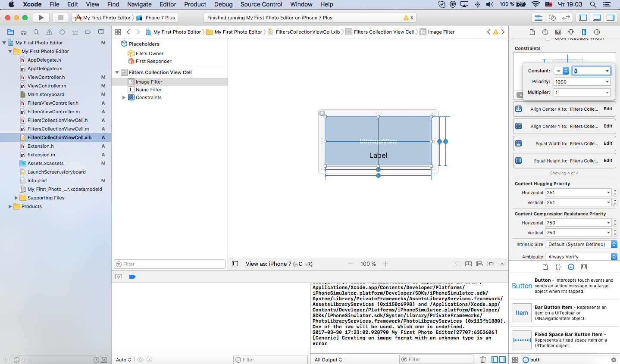Switch to the Version editor

tap(566, 18)
